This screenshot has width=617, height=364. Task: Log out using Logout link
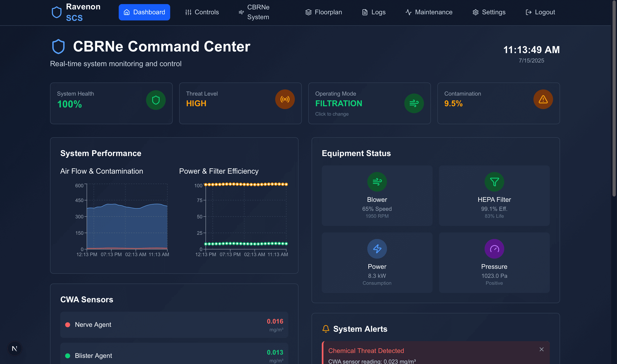coord(540,12)
